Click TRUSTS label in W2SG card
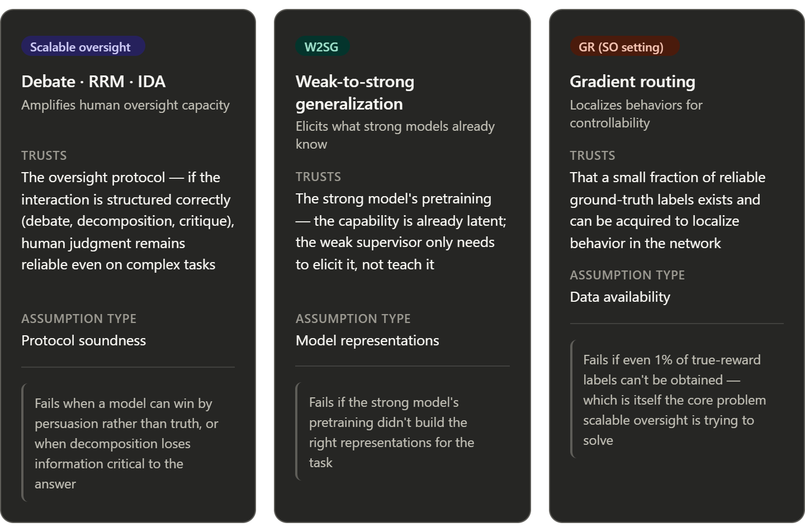The width and height of the screenshot is (805, 532). pyautogui.click(x=318, y=177)
